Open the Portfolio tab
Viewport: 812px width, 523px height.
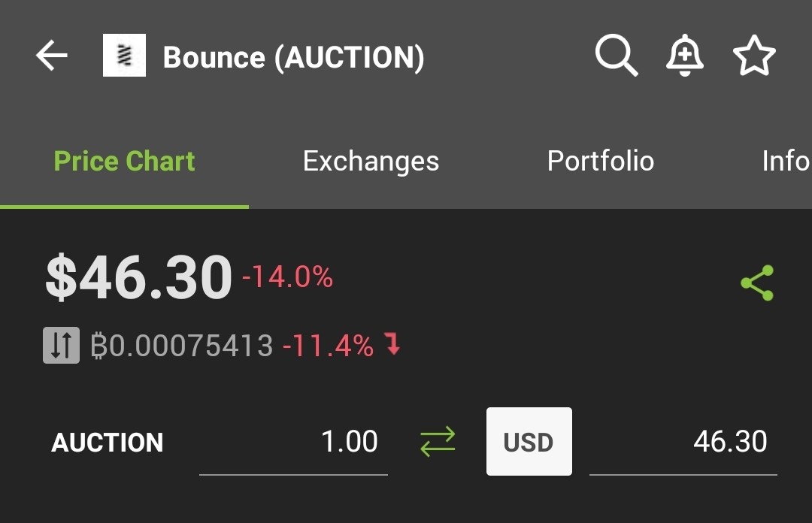tap(601, 161)
